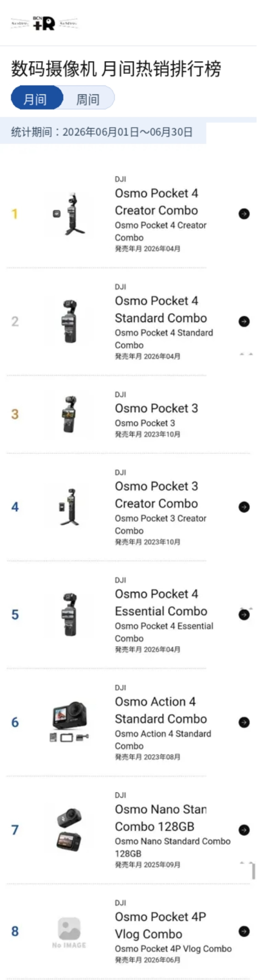The height and width of the screenshot is (980, 257).
Task: Open the BCN+R logo at the top
Action: click(x=44, y=23)
